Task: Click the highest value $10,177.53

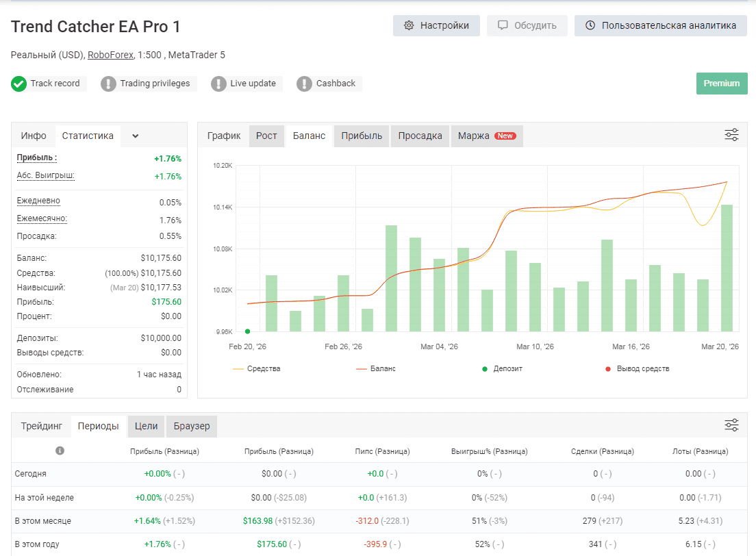Action: tap(161, 288)
